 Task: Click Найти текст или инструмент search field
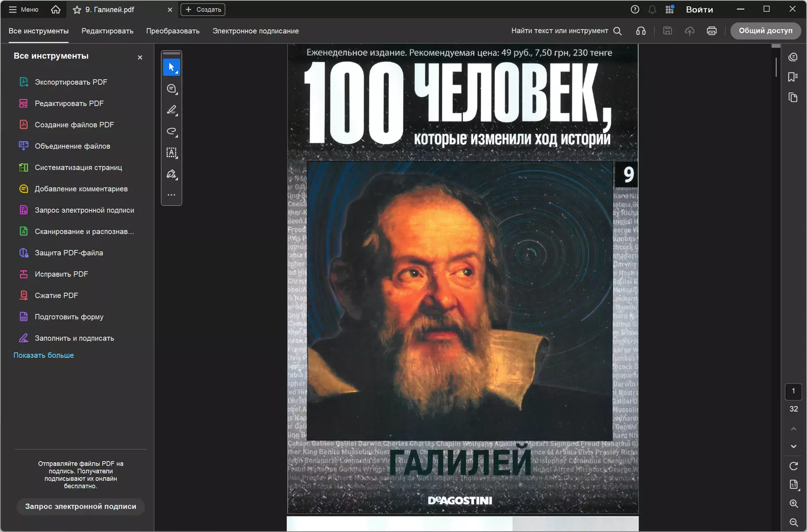[566, 31]
